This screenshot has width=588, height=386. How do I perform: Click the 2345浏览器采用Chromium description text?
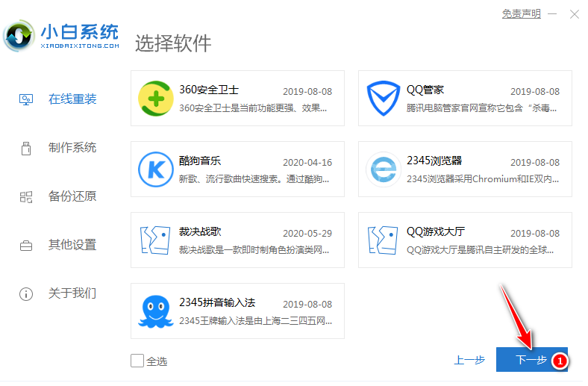pos(483,179)
